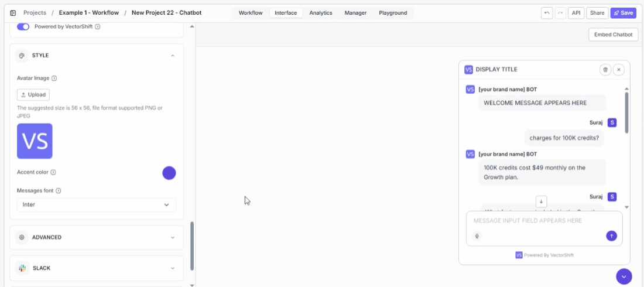Click the Embed Chatbot button

(613, 35)
